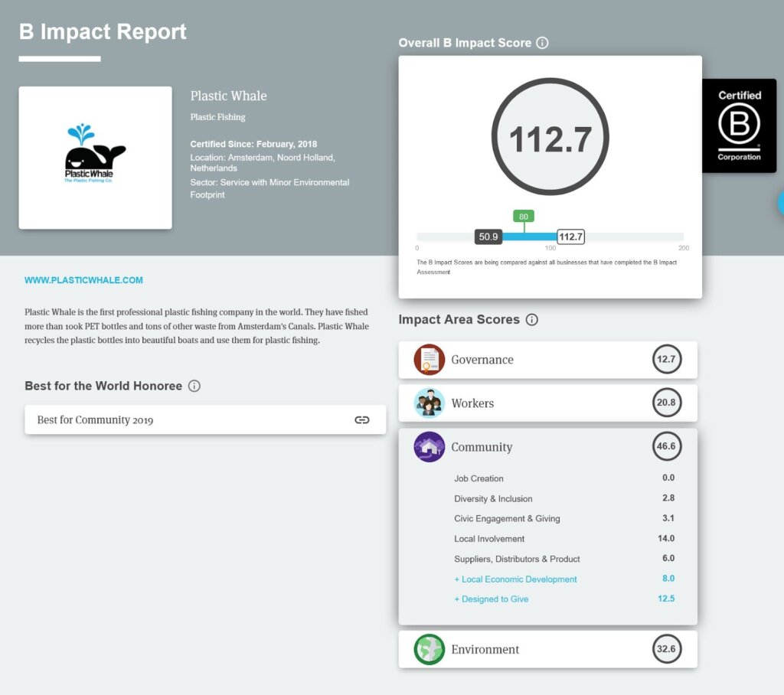This screenshot has height=695, width=784.
Task: Collapse the Community impact area section
Action: click(x=548, y=446)
